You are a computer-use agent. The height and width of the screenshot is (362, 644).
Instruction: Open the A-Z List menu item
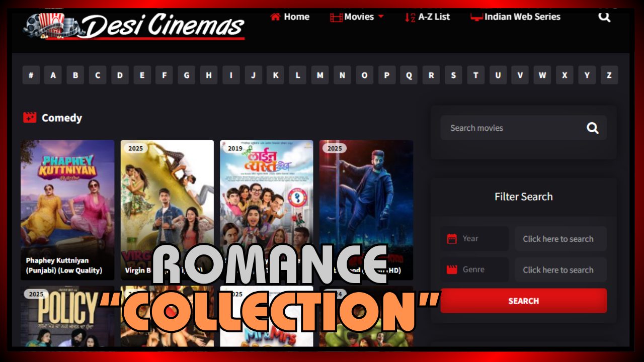(434, 17)
